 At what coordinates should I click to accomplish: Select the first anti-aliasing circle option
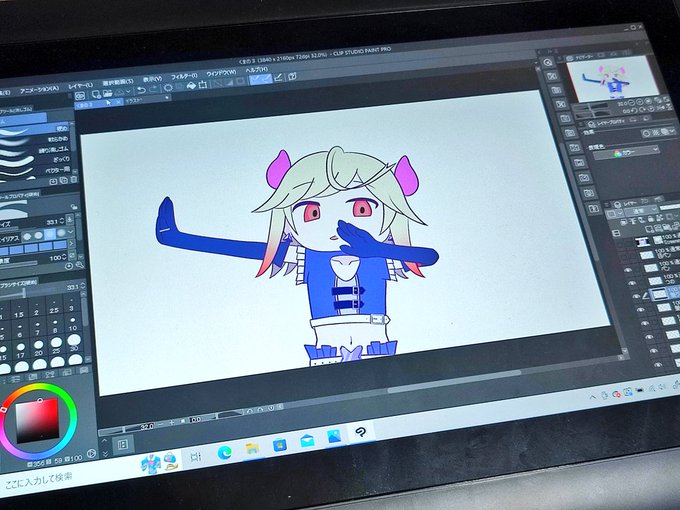(27, 236)
